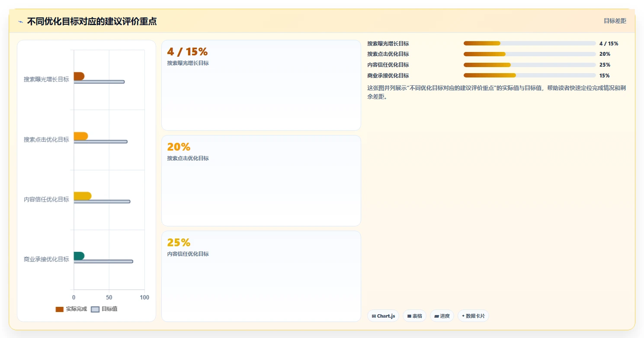Click the 20% data card value
Viewport: 644px width, 338px height.
(x=179, y=147)
